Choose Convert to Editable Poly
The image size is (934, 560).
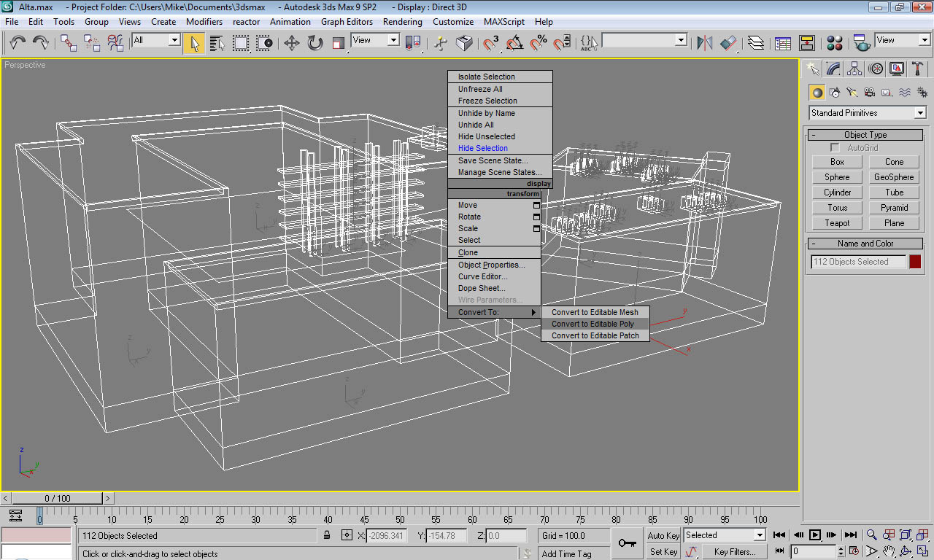tap(593, 324)
